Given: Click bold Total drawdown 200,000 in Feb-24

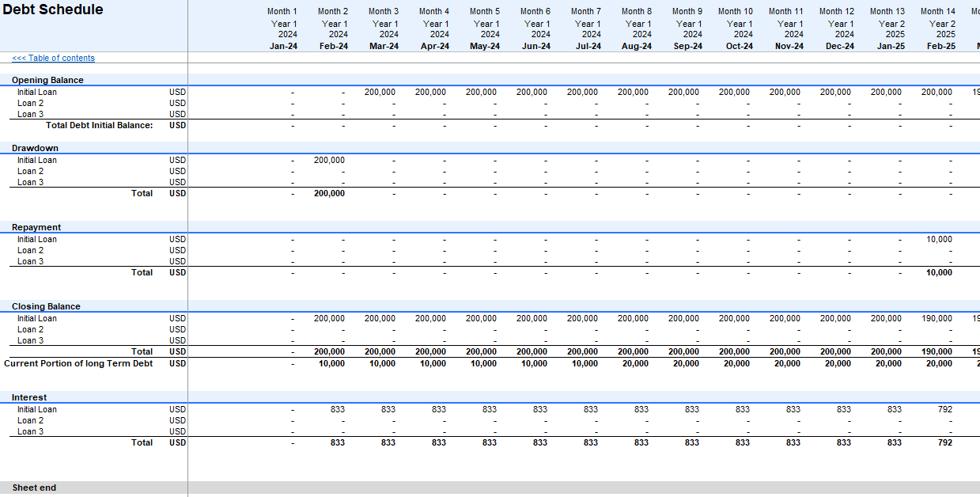Looking at the screenshot, I should click(329, 193).
